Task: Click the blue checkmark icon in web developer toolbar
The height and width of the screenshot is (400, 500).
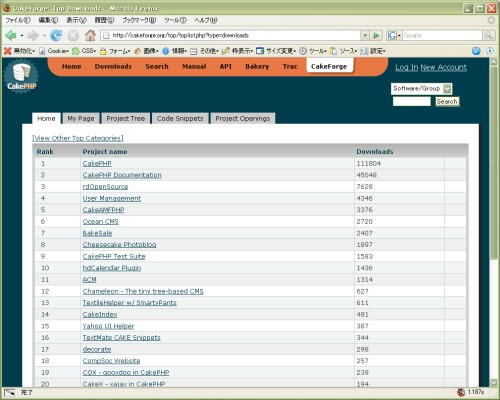Action: (476, 51)
